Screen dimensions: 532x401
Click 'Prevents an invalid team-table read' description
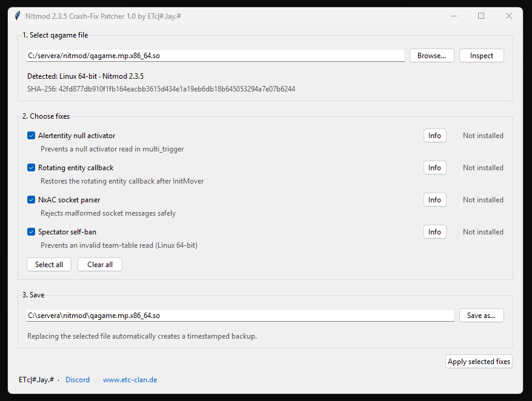click(119, 245)
